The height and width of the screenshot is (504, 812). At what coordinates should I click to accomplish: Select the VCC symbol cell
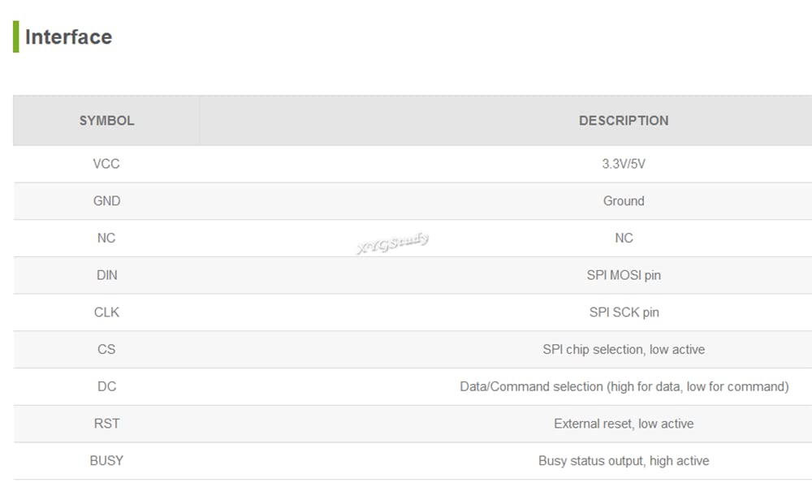pos(106,164)
